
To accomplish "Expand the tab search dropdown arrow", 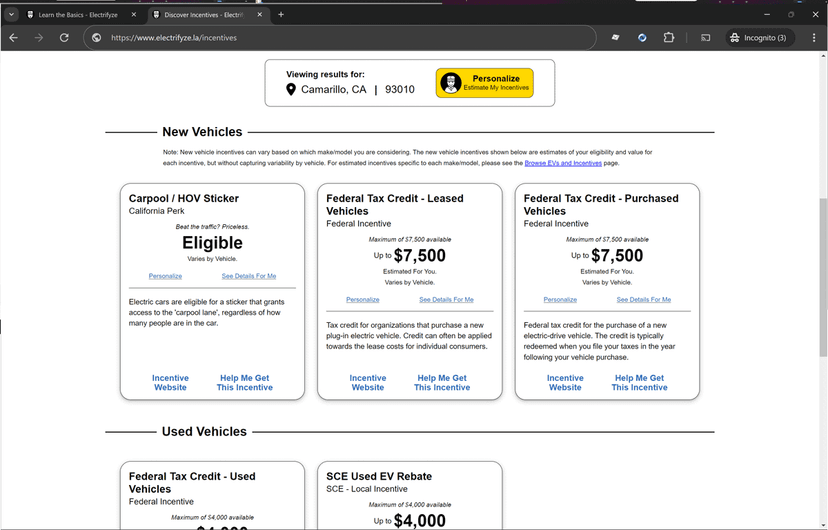I will (11, 15).
